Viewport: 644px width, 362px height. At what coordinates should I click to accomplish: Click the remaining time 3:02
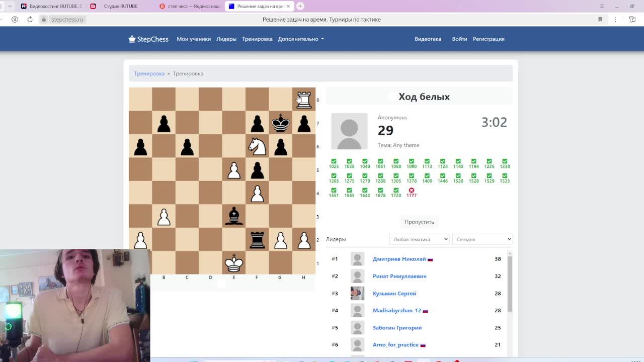tap(494, 122)
